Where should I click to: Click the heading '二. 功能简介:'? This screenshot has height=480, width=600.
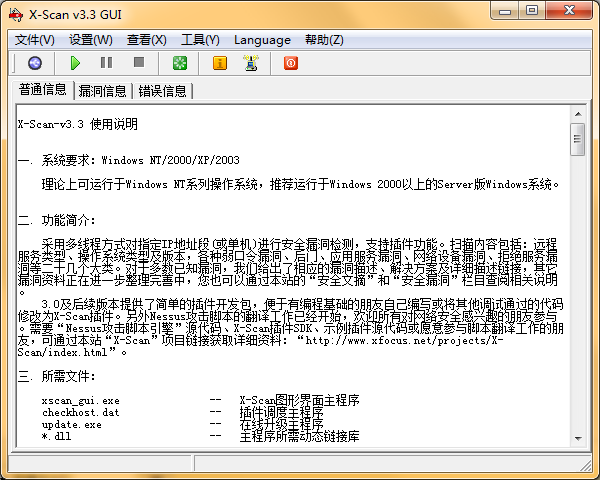point(56,220)
